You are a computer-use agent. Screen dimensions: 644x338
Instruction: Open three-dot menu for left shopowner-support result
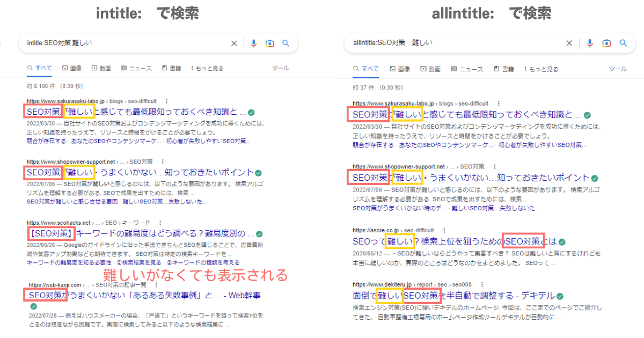[x=163, y=161]
